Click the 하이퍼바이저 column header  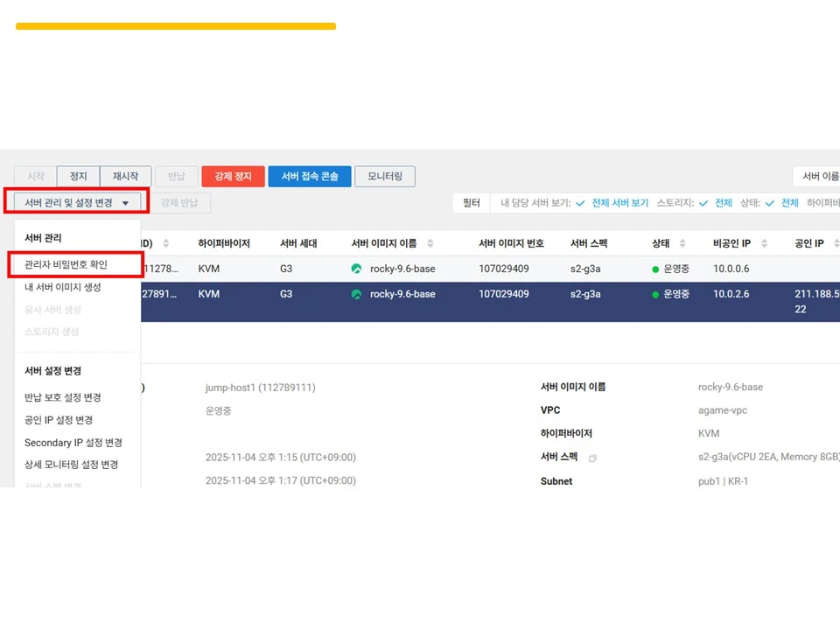pyautogui.click(x=224, y=243)
